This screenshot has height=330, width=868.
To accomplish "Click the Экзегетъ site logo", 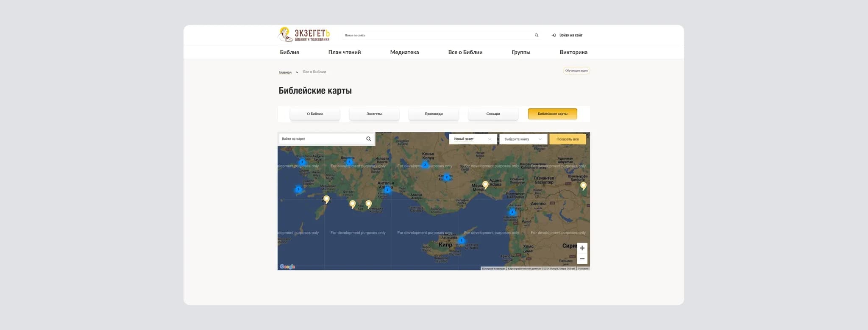I will [x=303, y=35].
